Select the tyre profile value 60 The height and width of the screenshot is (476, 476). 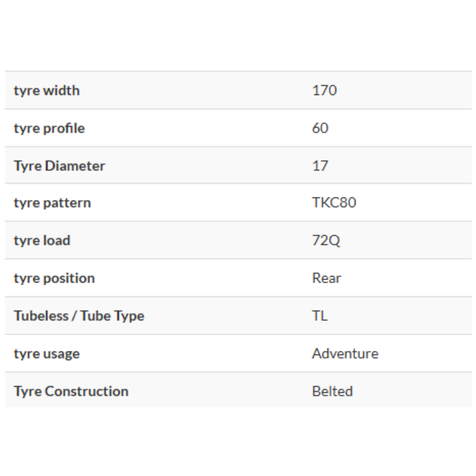tap(320, 128)
